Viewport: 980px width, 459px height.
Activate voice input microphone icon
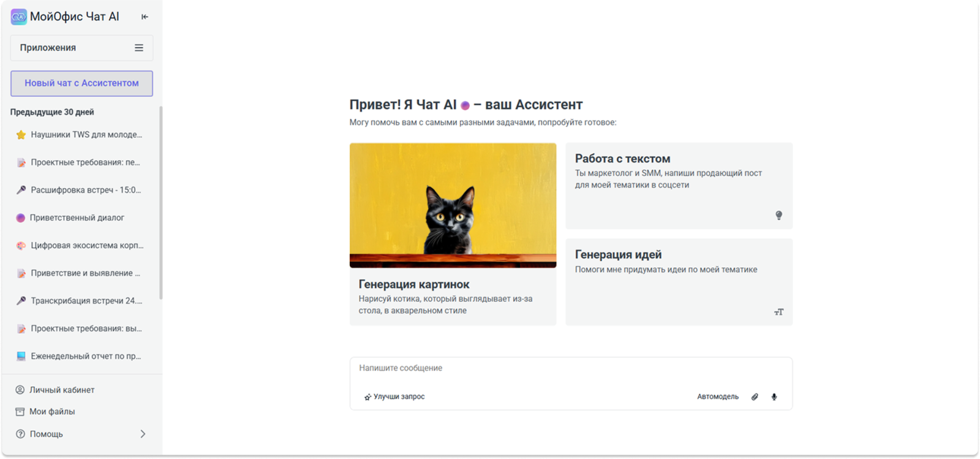774,396
